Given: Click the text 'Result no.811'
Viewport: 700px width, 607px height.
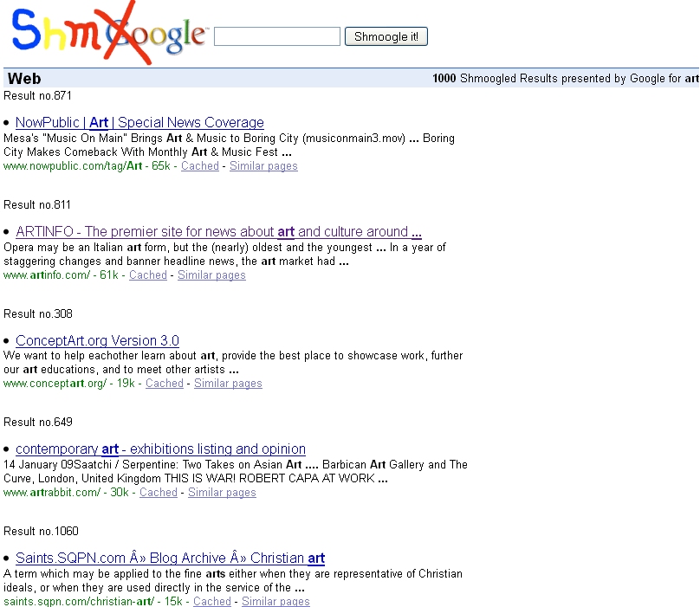Looking at the screenshot, I should point(37,205).
